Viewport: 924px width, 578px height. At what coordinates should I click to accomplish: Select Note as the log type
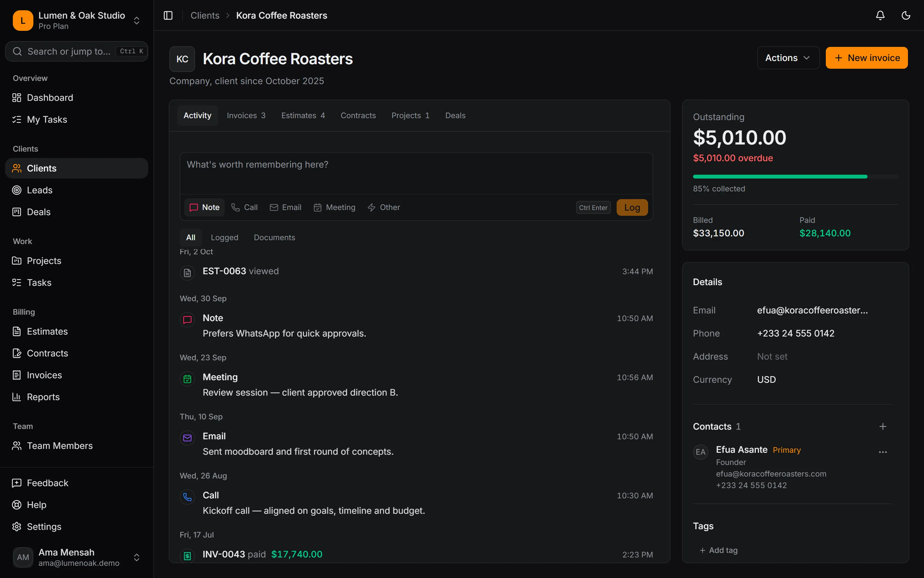click(204, 207)
